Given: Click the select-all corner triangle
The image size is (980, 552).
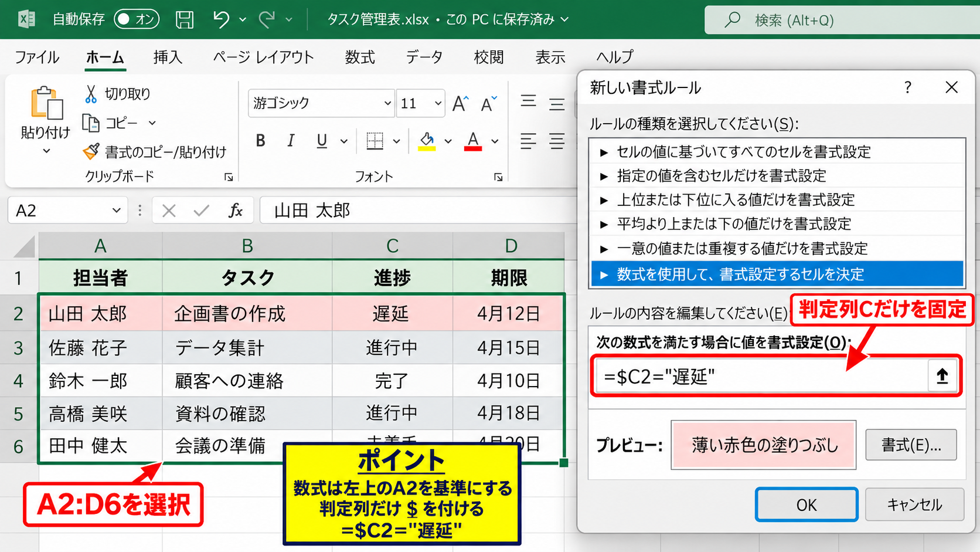Looking at the screenshot, I should tap(24, 246).
